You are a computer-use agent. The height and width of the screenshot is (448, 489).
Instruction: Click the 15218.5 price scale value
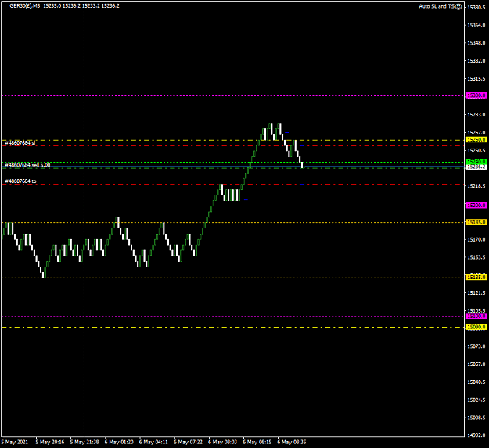tap(476, 186)
